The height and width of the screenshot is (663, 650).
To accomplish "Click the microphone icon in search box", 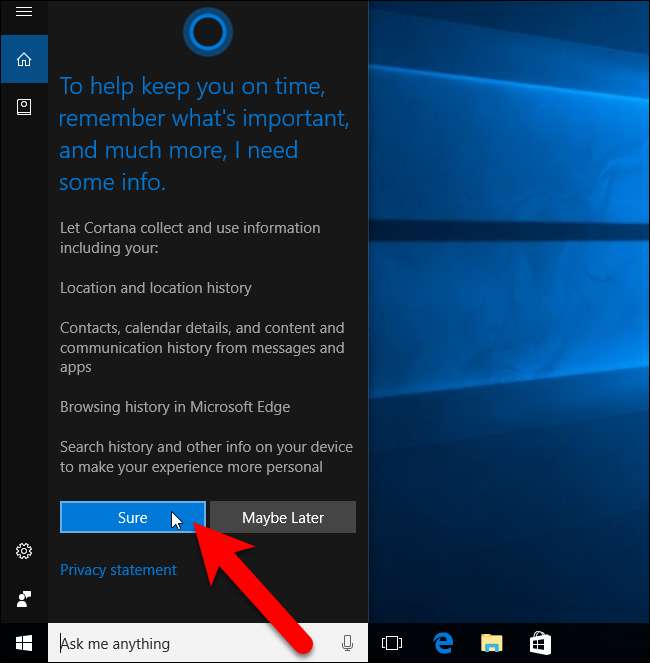I will [347, 643].
